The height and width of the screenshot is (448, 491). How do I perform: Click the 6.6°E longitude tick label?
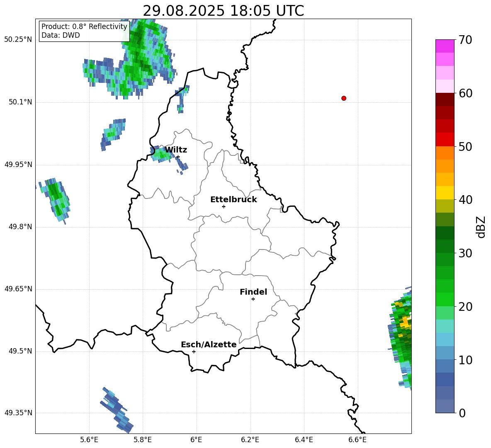357,440
